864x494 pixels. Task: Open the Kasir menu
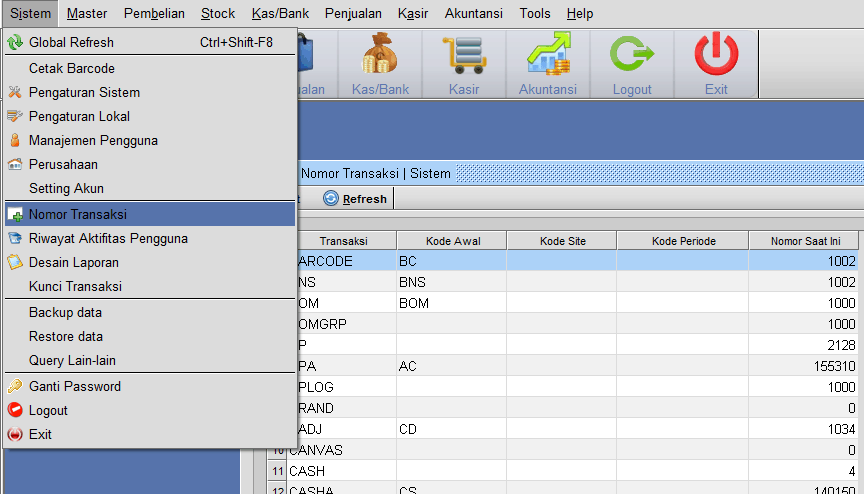tap(413, 14)
